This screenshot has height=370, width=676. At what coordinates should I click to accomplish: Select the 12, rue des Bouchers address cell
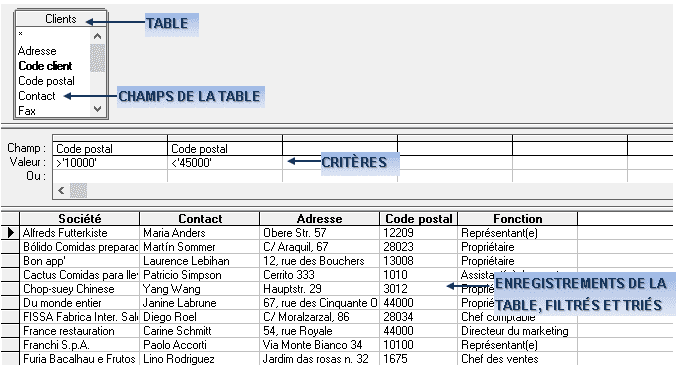[319, 261]
